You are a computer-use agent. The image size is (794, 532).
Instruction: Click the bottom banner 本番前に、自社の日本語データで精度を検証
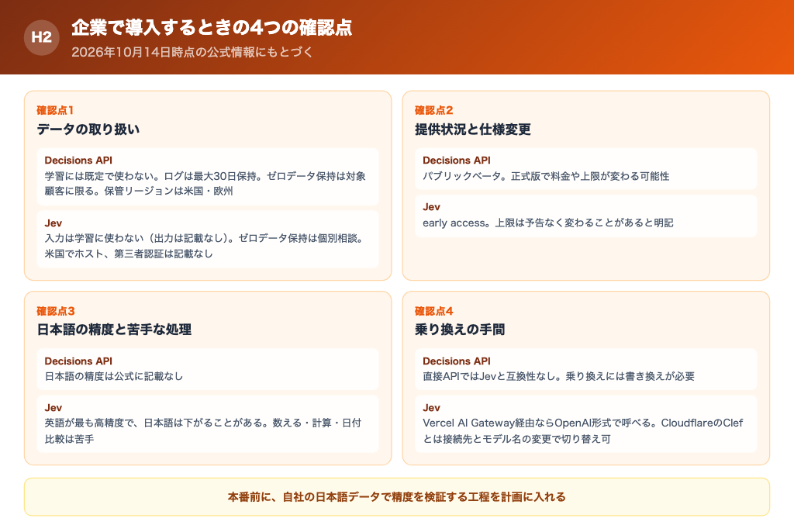click(x=397, y=496)
